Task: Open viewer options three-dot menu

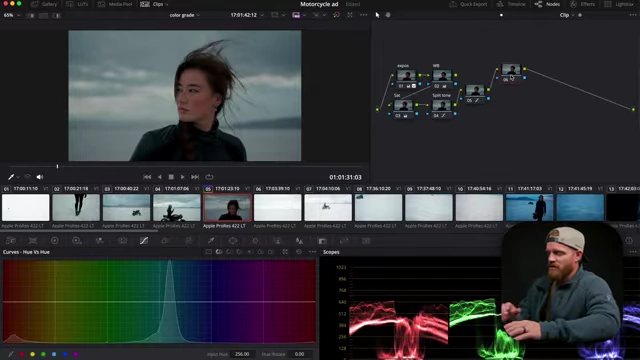Action: (363, 15)
